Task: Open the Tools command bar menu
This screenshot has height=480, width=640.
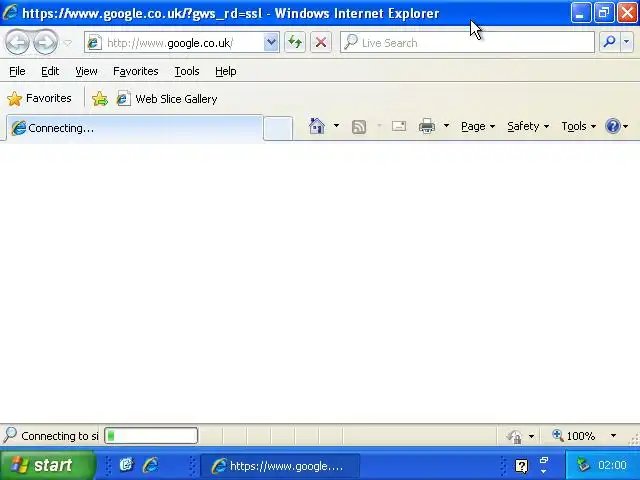Action: tap(578, 127)
